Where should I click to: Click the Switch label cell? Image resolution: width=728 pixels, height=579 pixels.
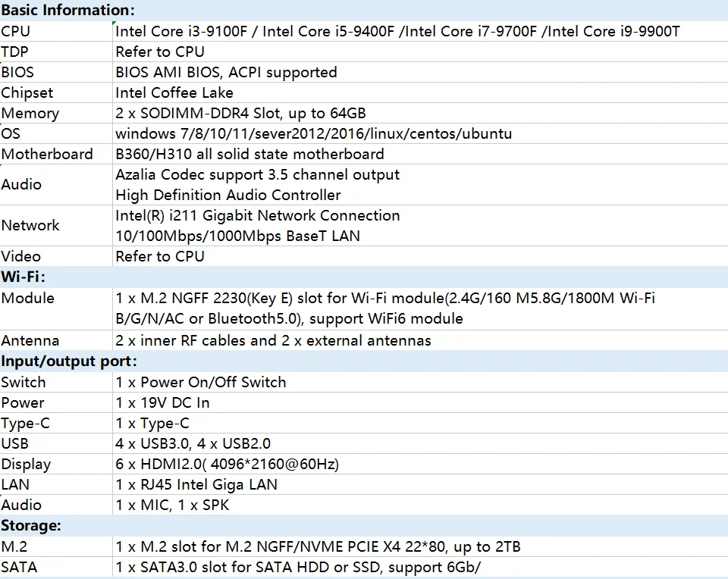(x=55, y=382)
